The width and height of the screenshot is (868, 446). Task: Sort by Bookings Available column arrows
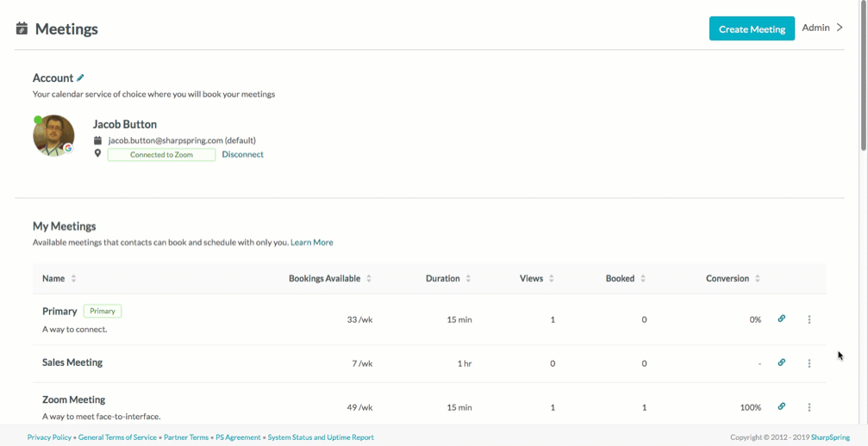click(x=369, y=279)
